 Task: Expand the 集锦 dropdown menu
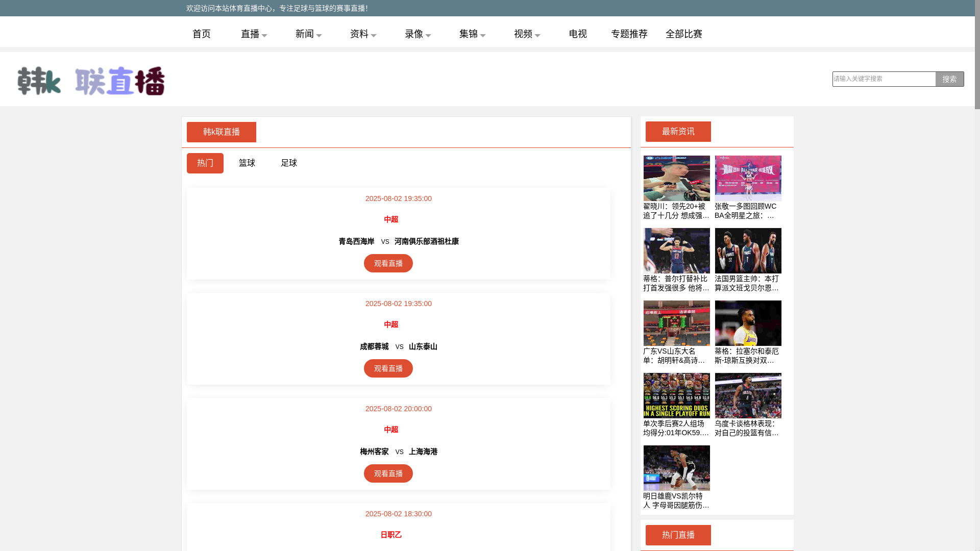tap(472, 34)
